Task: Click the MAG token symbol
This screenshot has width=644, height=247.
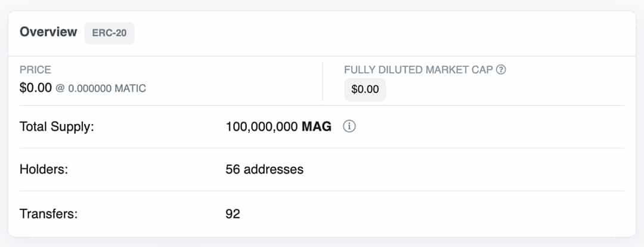Action: click(317, 127)
